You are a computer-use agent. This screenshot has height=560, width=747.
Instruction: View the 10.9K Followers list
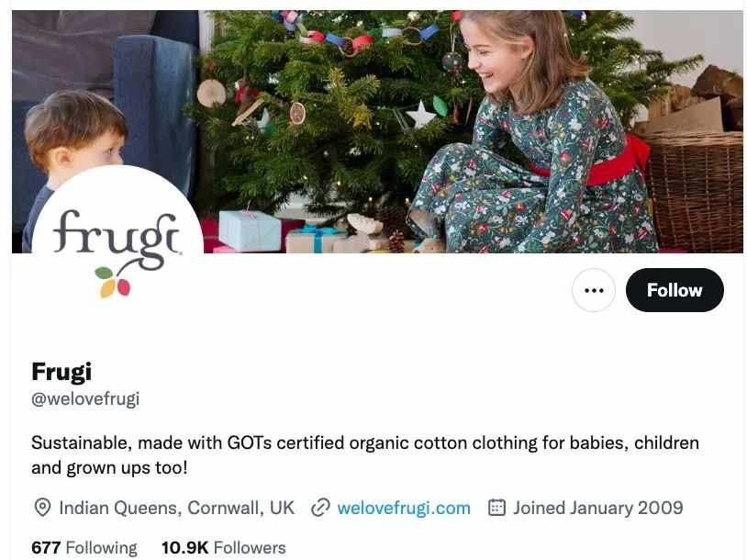point(223,548)
